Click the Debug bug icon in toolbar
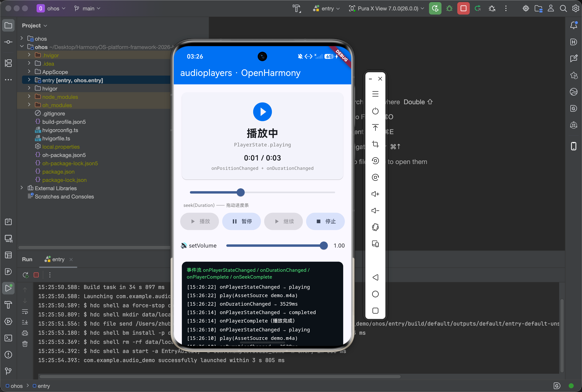Image resolution: width=582 pixels, height=392 pixels. pos(449,9)
